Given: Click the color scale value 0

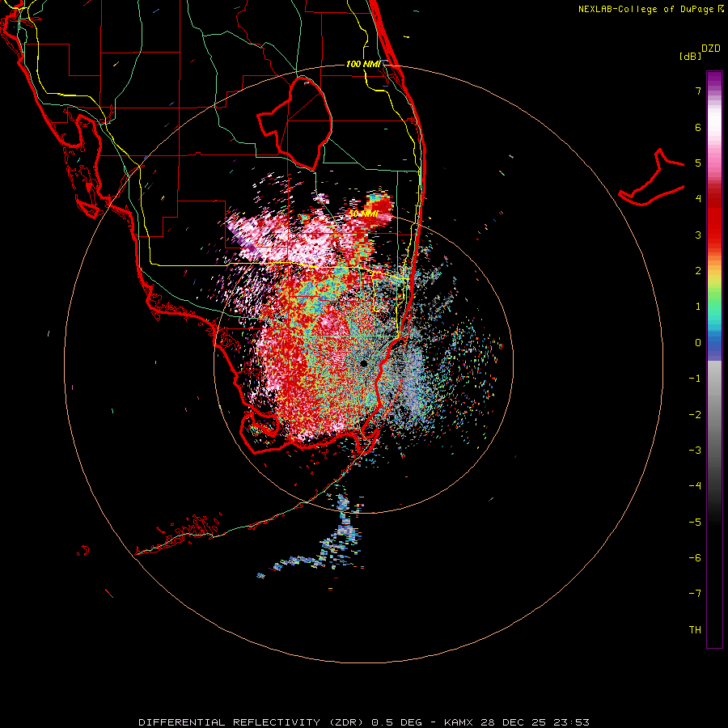Looking at the screenshot, I should pyautogui.click(x=698, y=343).
